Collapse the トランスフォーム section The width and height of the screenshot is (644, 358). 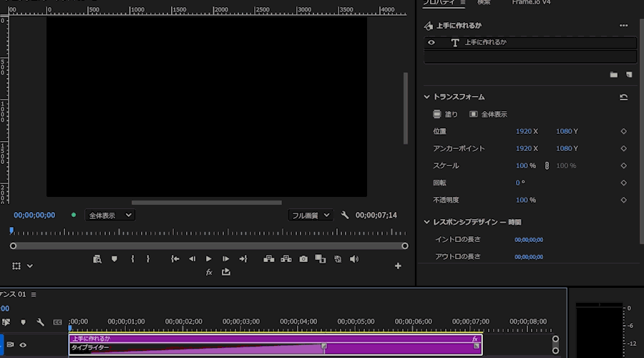coord(426,97)
